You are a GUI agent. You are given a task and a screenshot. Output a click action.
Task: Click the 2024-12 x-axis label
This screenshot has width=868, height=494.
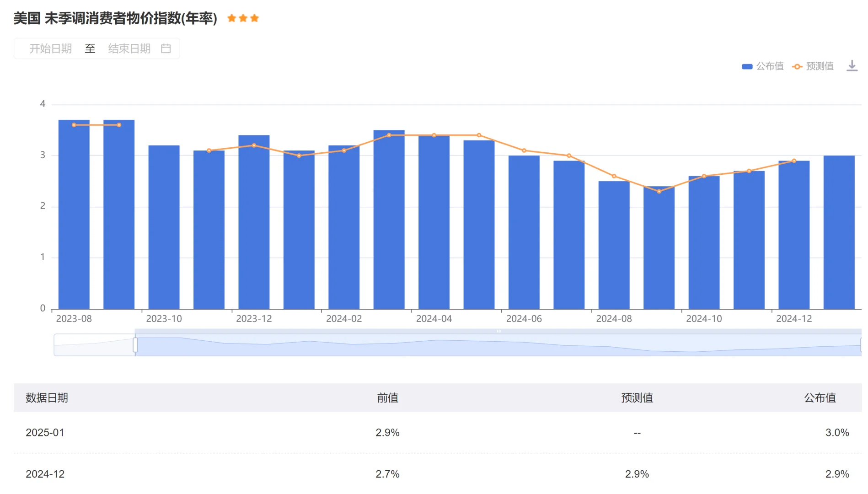coord(794,319)
